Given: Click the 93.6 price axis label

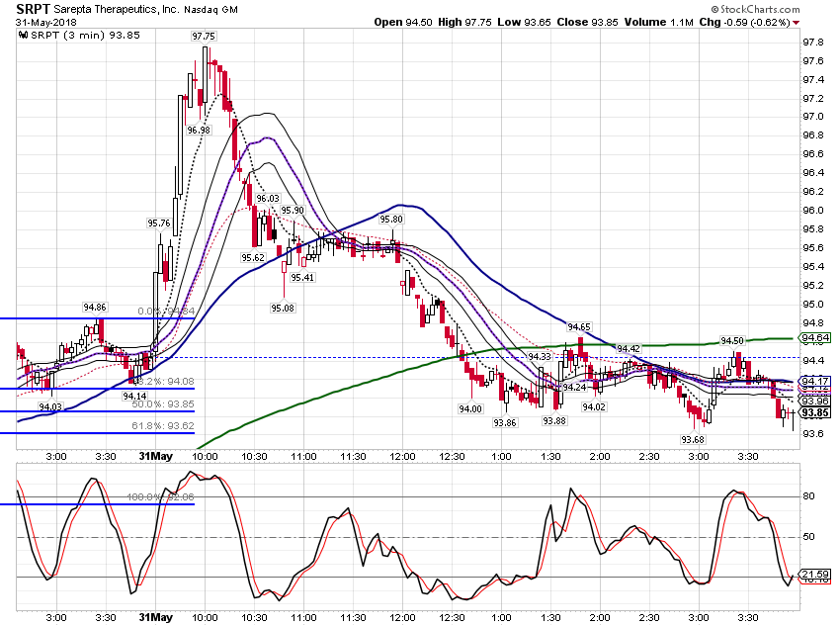Looking at the screenshot, I should [x=812, y=433].
